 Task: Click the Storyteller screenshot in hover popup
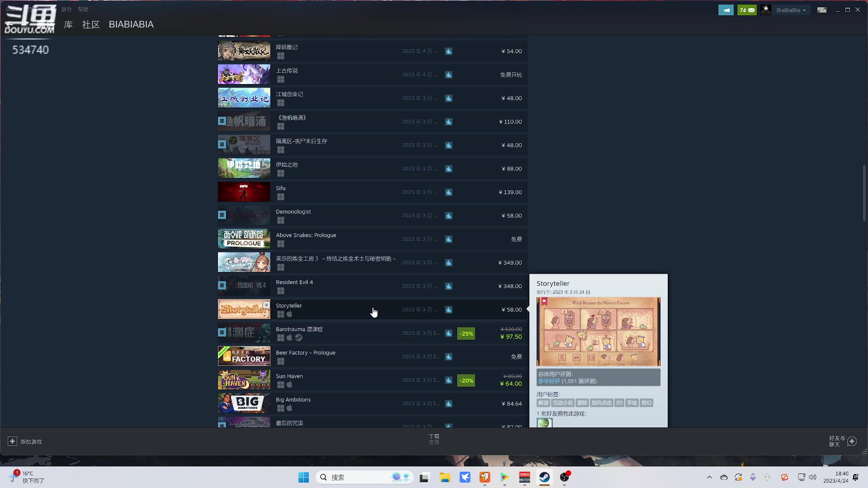pyautogui.click(x=599, y=332)
